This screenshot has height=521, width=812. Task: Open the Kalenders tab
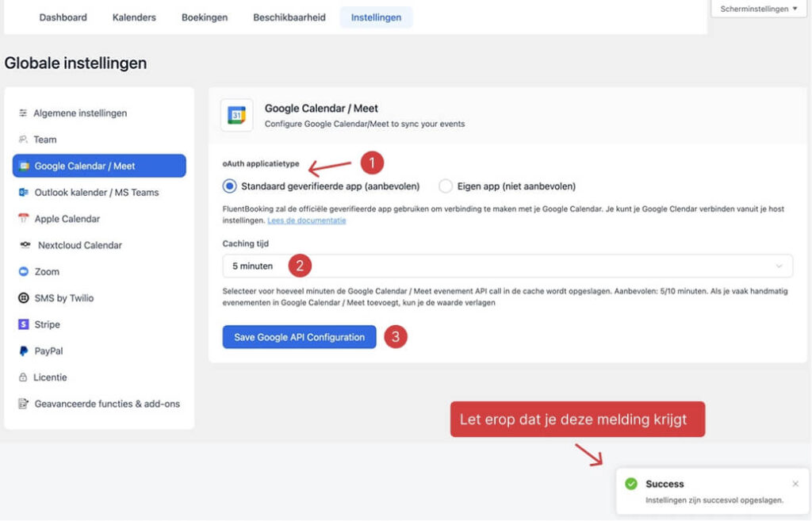pyautogui.click(x=134, y=17)
